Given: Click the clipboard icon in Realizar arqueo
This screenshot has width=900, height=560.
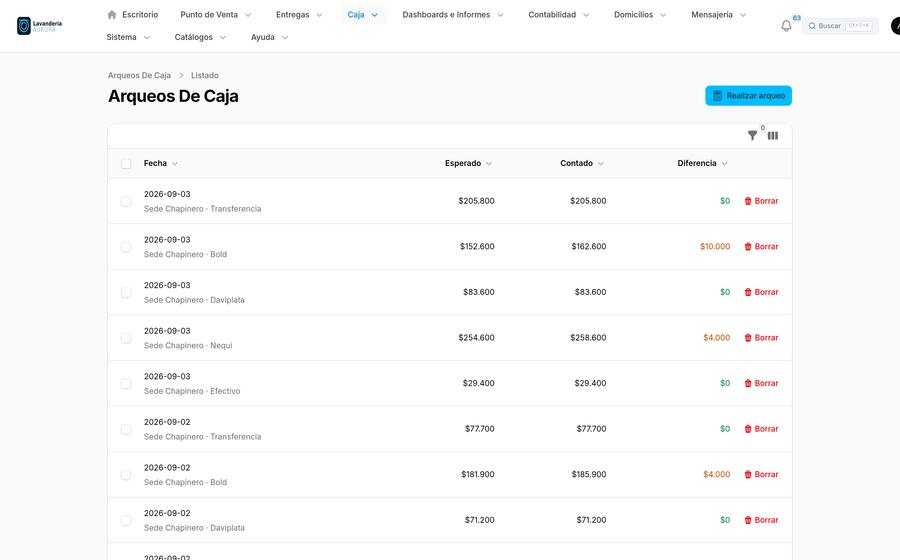Looking at the screenshot, I should click(717, 96).
